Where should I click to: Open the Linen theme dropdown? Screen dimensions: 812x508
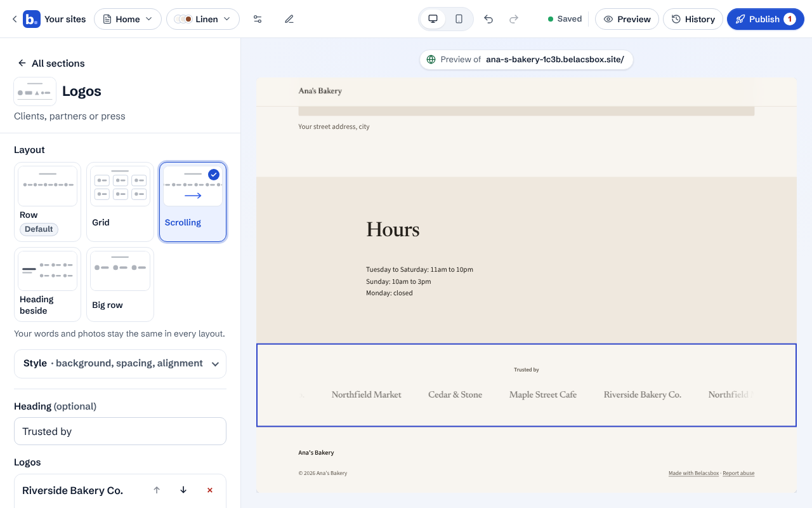[x=203, y=19]
